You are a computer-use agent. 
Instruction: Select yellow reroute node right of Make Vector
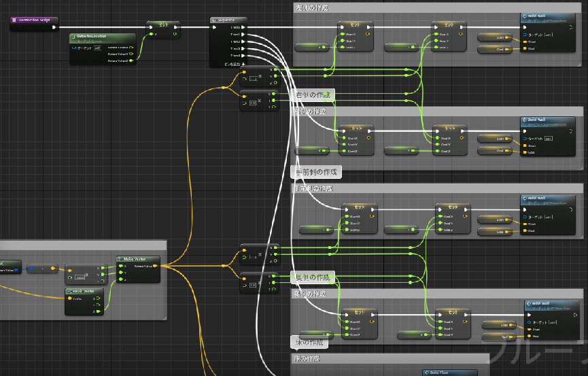tap(224, 266)
